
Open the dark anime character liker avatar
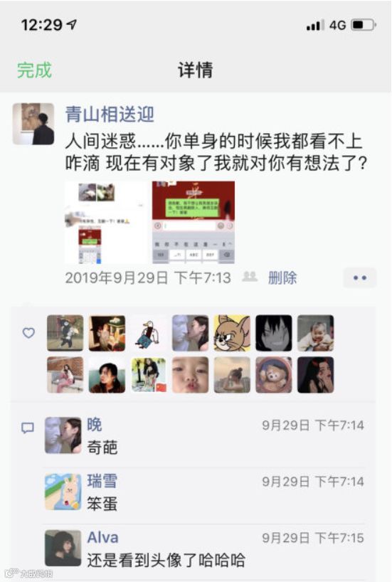pyautogui.click(x=274, y=333)
